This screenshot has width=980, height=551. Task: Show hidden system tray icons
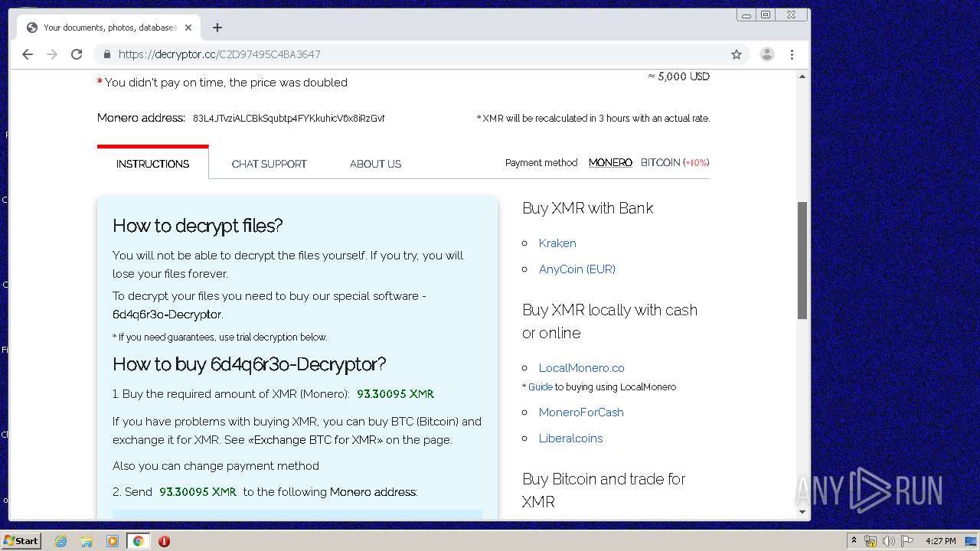[854, 541]
